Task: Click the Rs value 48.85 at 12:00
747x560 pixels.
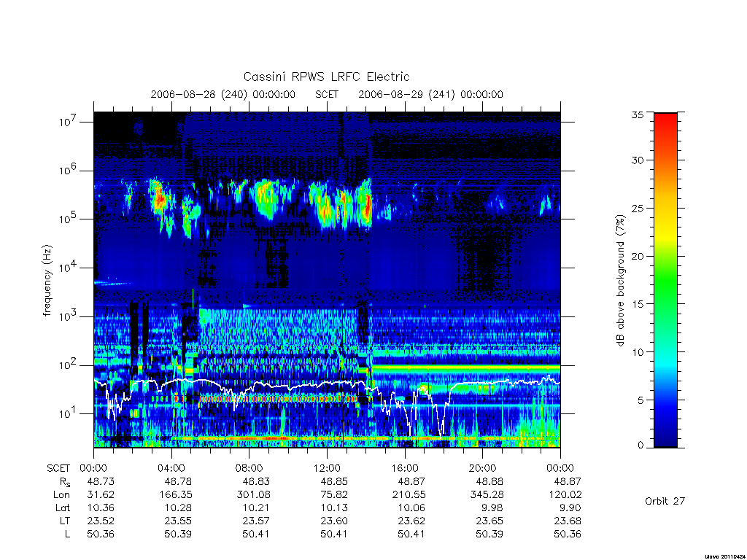Action: [333, 481]
